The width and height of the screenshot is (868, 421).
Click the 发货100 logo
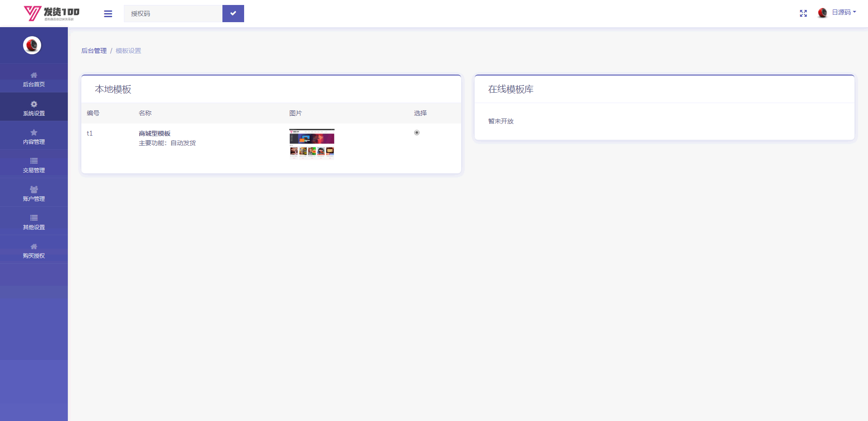[52, 14]
